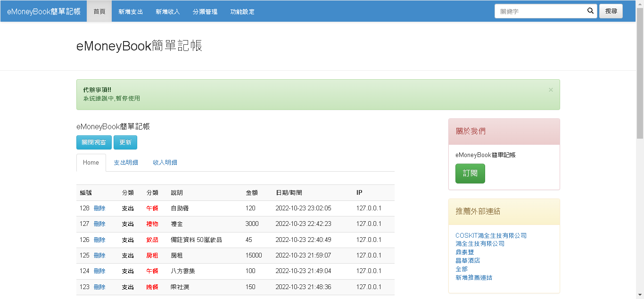The height and width of the screenshot is (299, 644).
Task: Delete record 124 via 刪除 link
Action: (99, 271)
